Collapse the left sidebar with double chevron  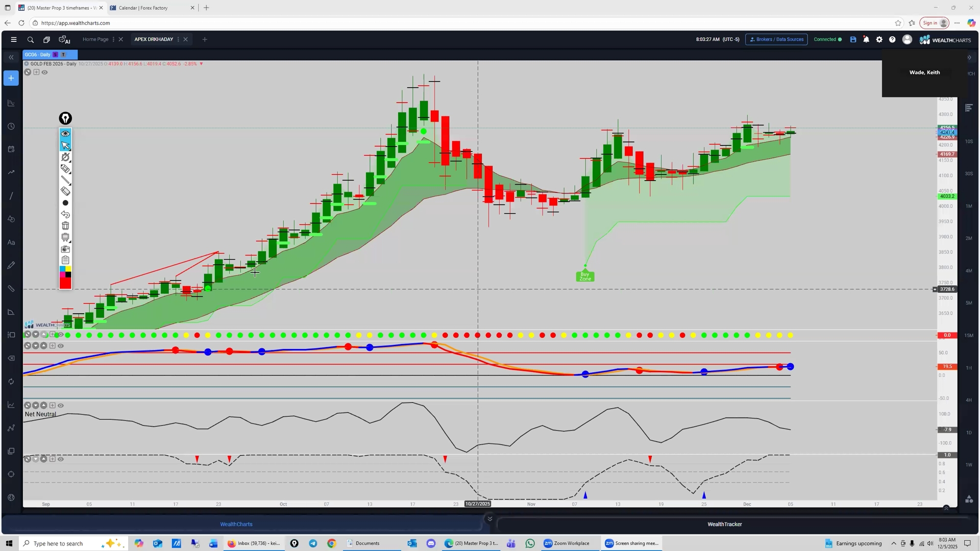[x=11, y=57]
